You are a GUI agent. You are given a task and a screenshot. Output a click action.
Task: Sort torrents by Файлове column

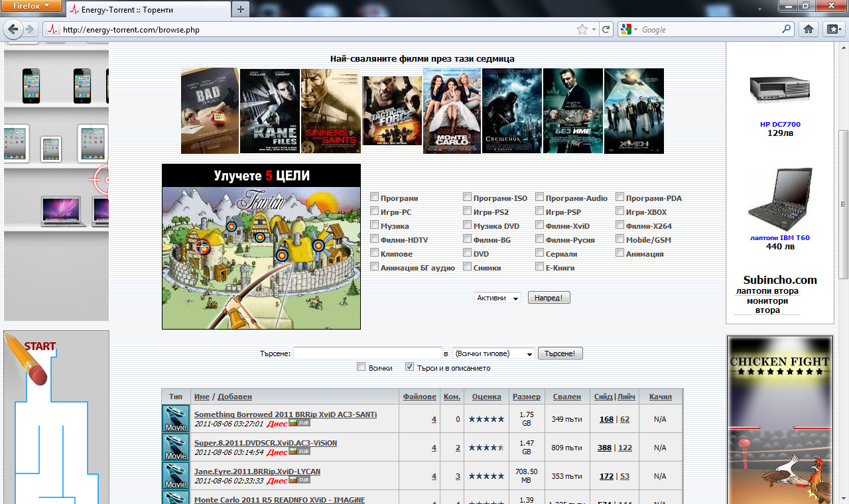[x=420, y=397]
